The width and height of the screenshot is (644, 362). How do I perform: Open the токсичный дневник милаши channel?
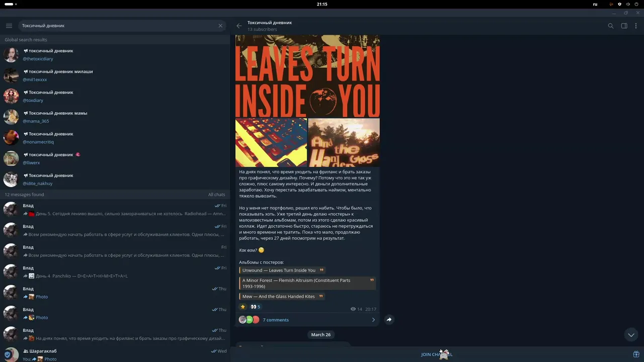(115, 75)
